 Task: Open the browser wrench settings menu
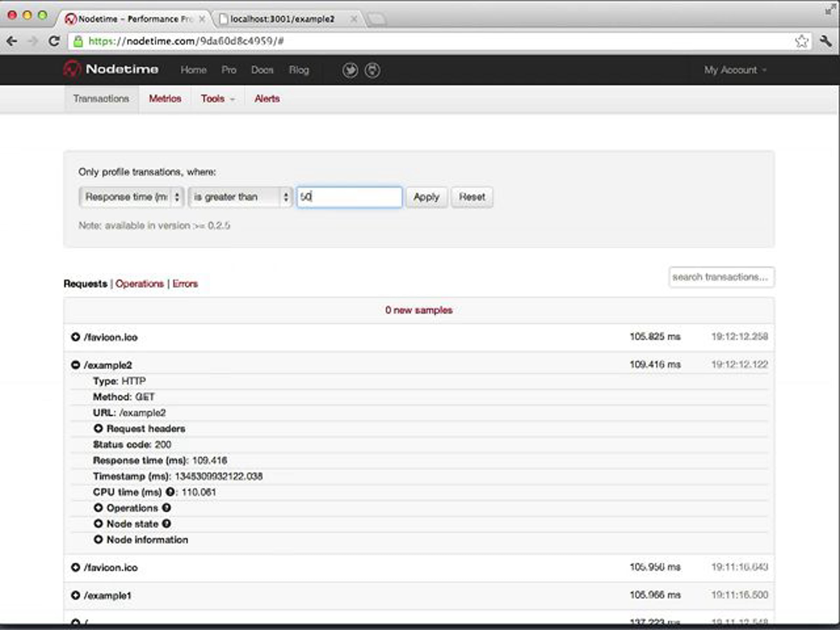[x=826, y=41]
